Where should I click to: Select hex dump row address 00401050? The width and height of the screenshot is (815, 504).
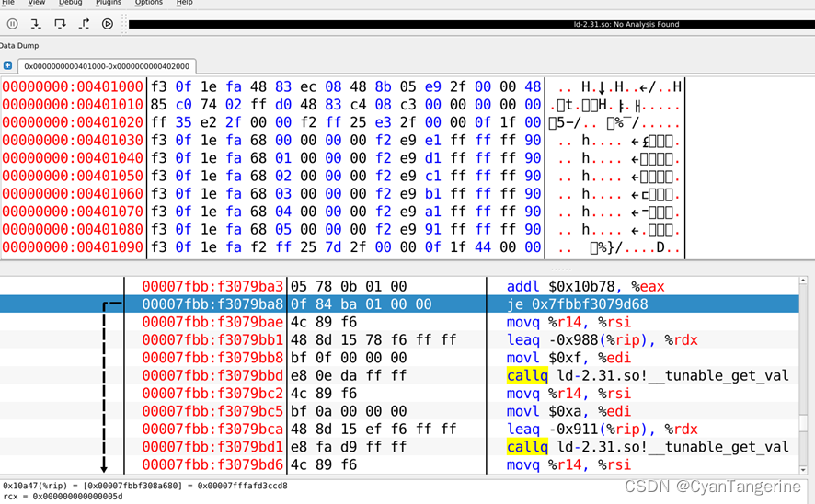[73, 176]
